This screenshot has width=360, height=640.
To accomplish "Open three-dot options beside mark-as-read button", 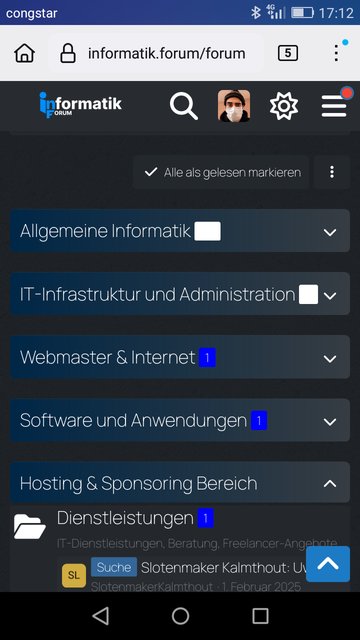I will [332, 172].
